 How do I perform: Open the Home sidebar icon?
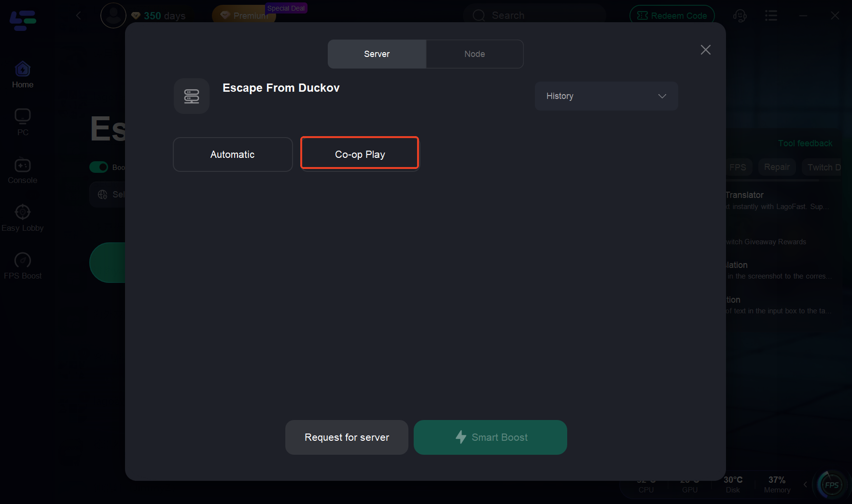pos(23,70)
